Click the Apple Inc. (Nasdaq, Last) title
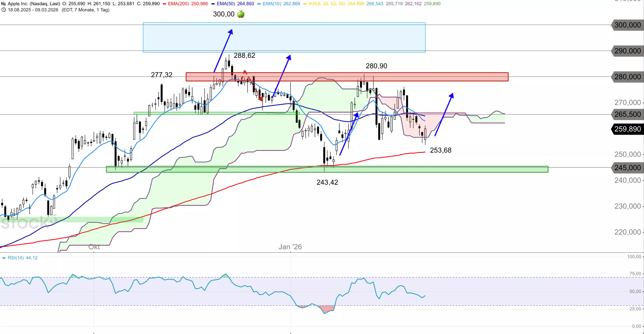 (34, 4)
